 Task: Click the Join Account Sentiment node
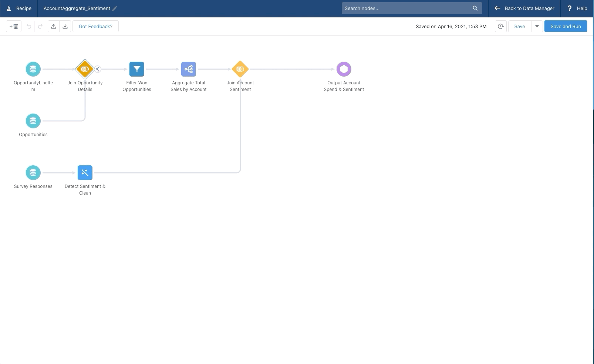click(240, 69)
